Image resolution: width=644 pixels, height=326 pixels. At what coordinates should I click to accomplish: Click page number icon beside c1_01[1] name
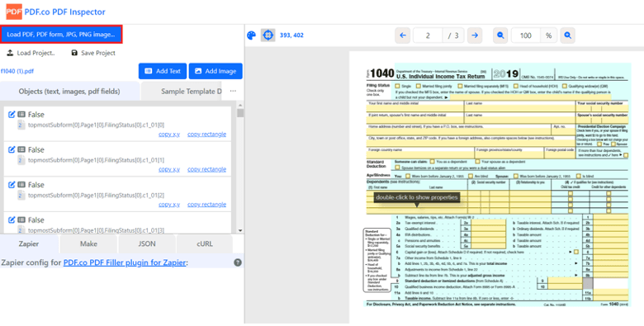[21, 160]
